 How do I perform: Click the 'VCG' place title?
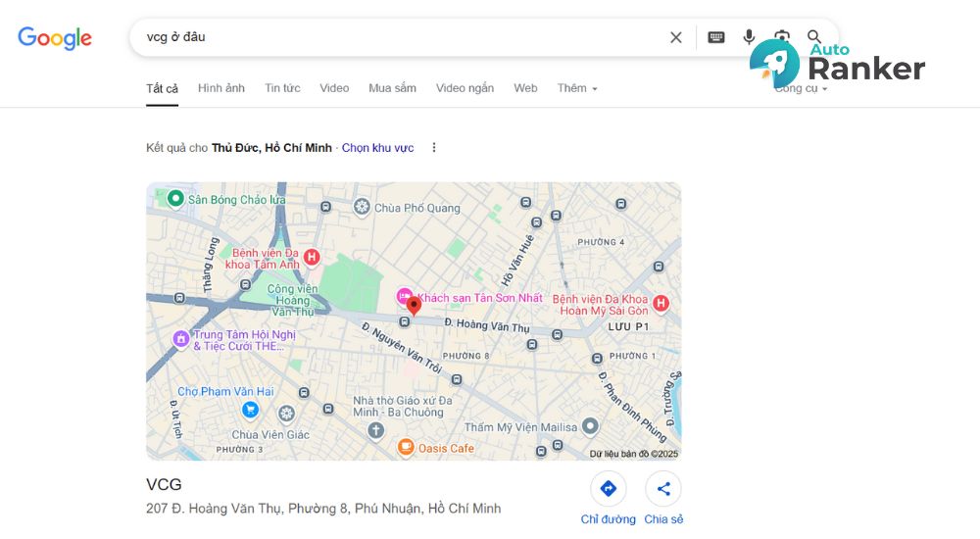(164, 484)
